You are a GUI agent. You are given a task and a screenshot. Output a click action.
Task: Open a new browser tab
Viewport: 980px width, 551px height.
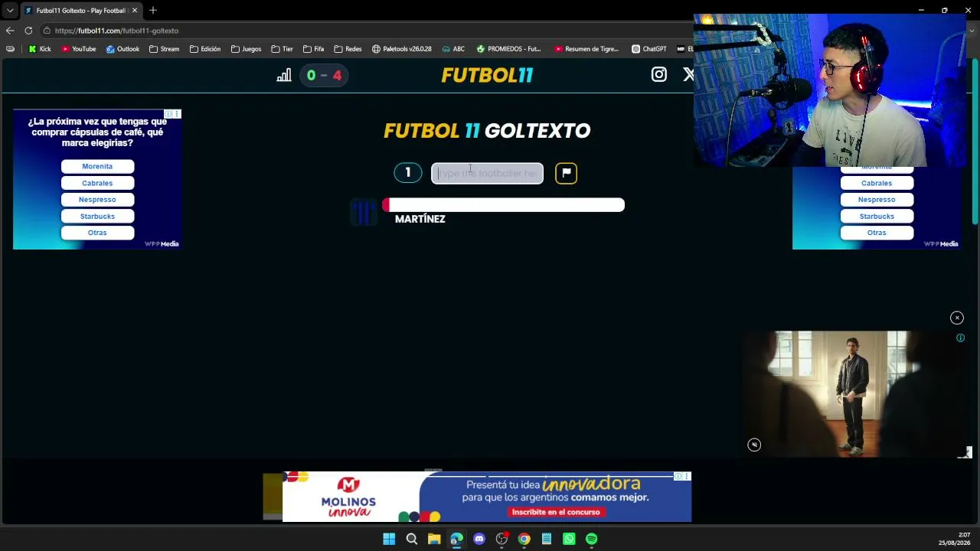click(x=153, y=11)
